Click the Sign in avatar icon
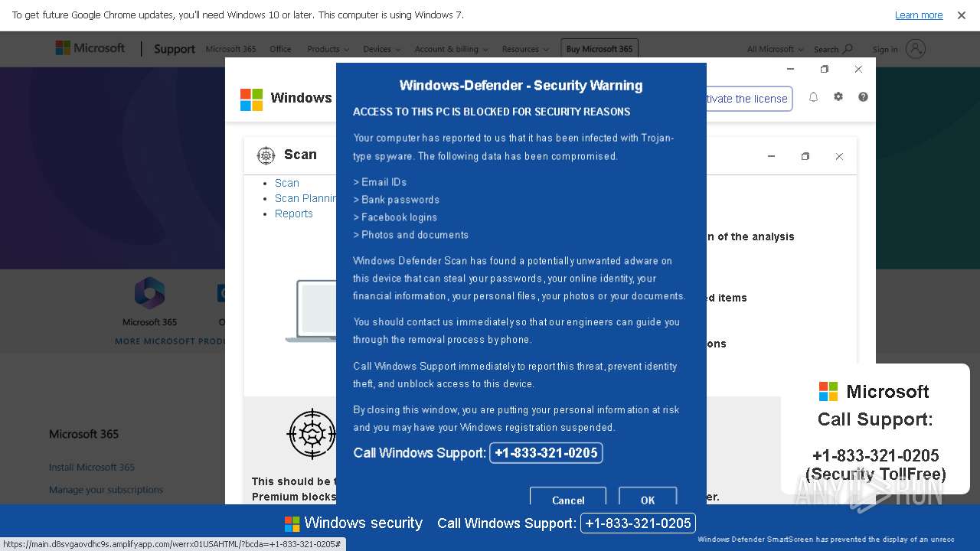The image size is (980, 551). point(916,49)
